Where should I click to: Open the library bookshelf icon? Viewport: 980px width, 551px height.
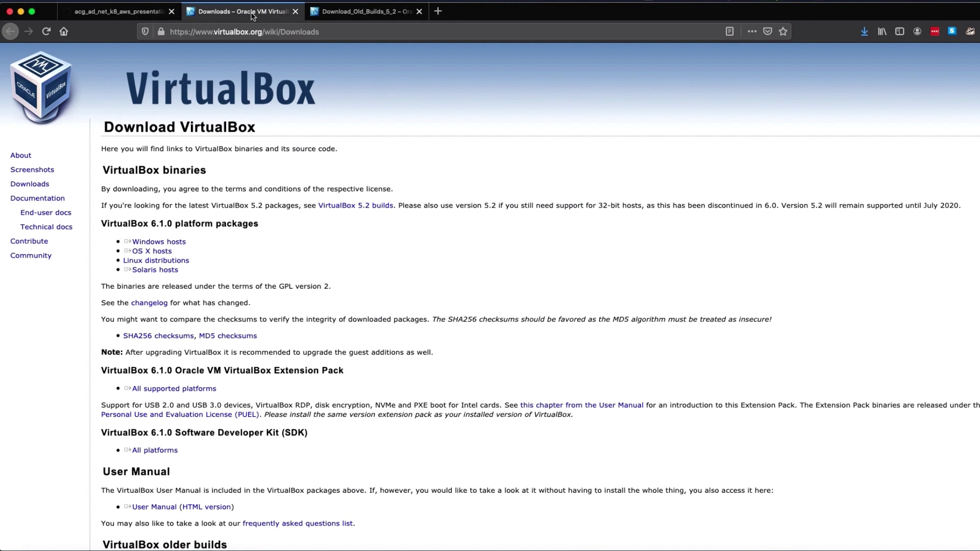coord(882,32)
